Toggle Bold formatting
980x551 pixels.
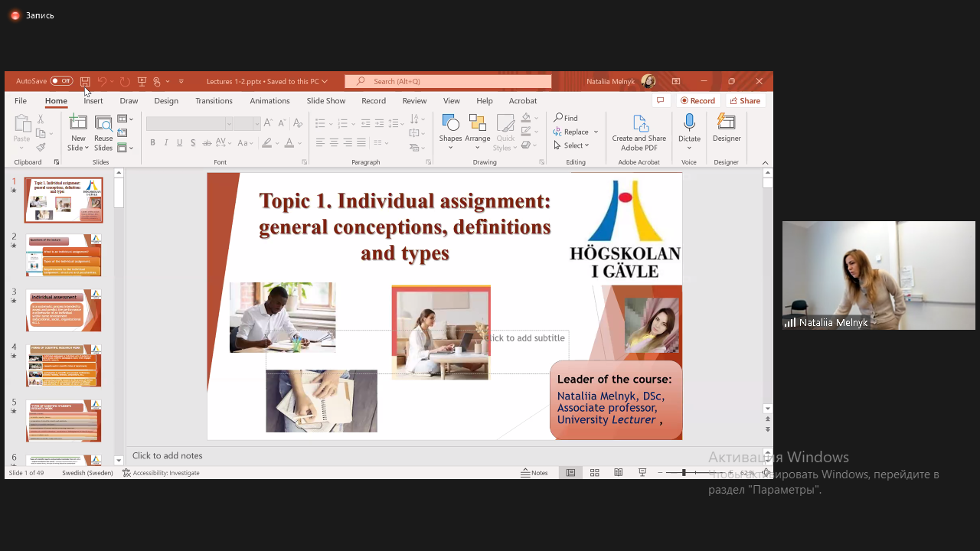point(152,142)
